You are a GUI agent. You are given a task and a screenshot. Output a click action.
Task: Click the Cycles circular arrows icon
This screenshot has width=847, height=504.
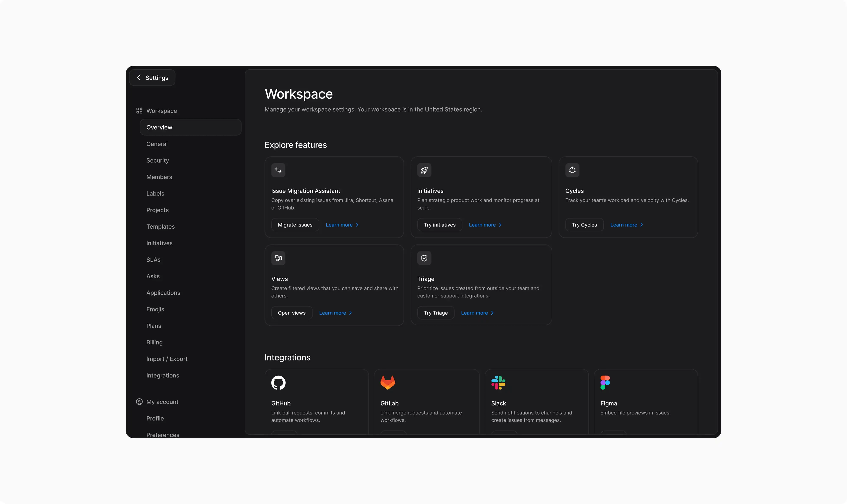[572, 170]
